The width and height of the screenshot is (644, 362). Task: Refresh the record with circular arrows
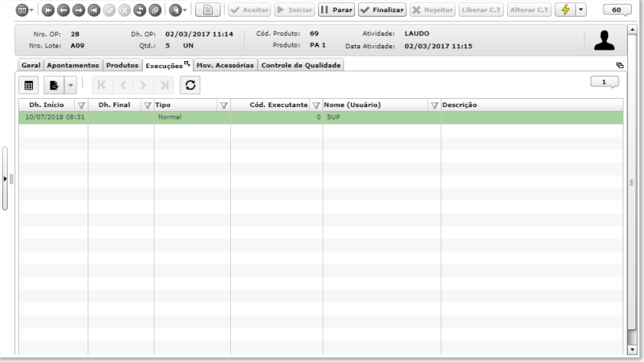coord(140,10)
